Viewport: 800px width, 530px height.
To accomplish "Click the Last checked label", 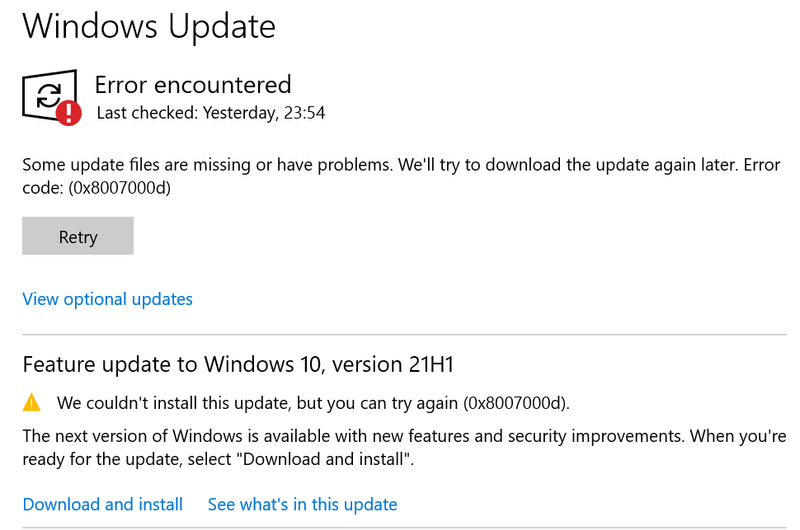I will 147,113.
